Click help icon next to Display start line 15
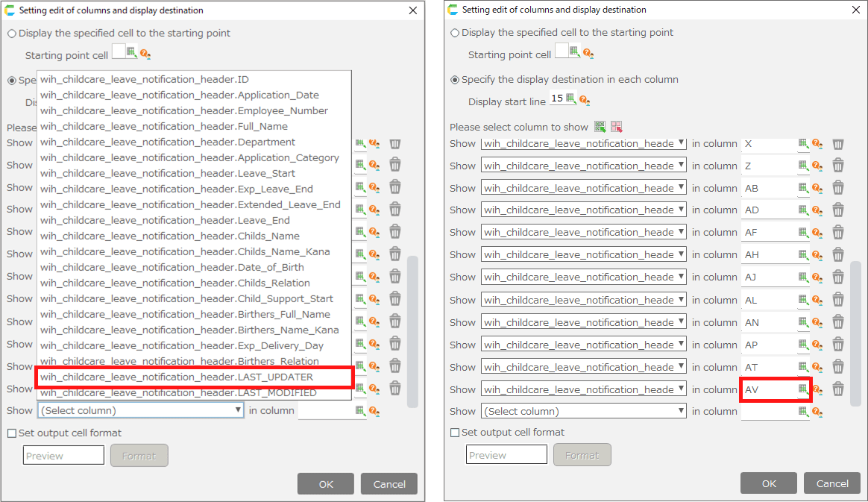Screen dimensions: 868x502 pyautogui.click(x=585, y=100)
